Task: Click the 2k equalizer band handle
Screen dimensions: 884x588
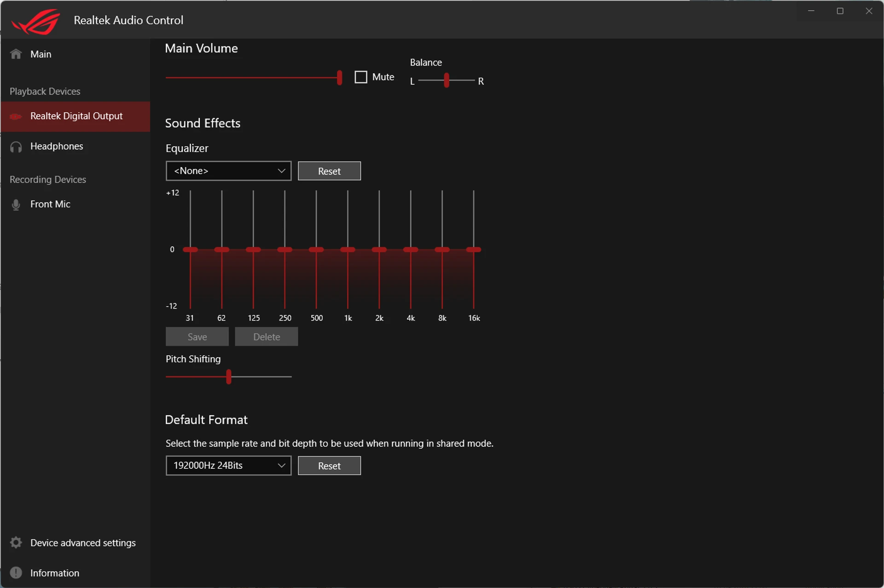Action: [x=379, y=250]
